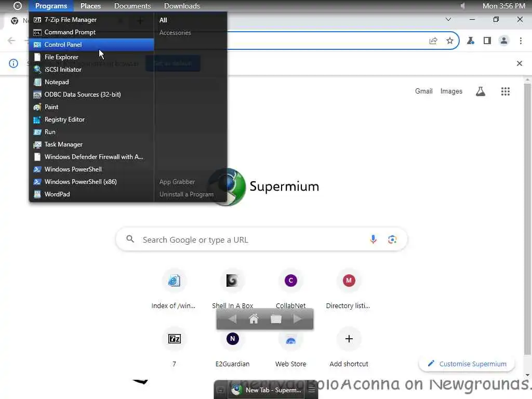Go back with the browser back arrow
This screenshot has width=532, height=399.
(11, 41)
